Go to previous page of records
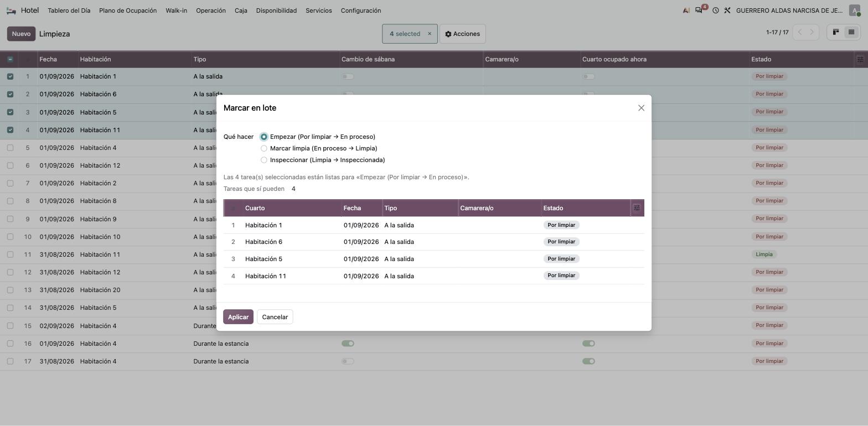Image resolution: width=868 pixels, height=426 pixels. pyautogui.click(x=799, y=32)
